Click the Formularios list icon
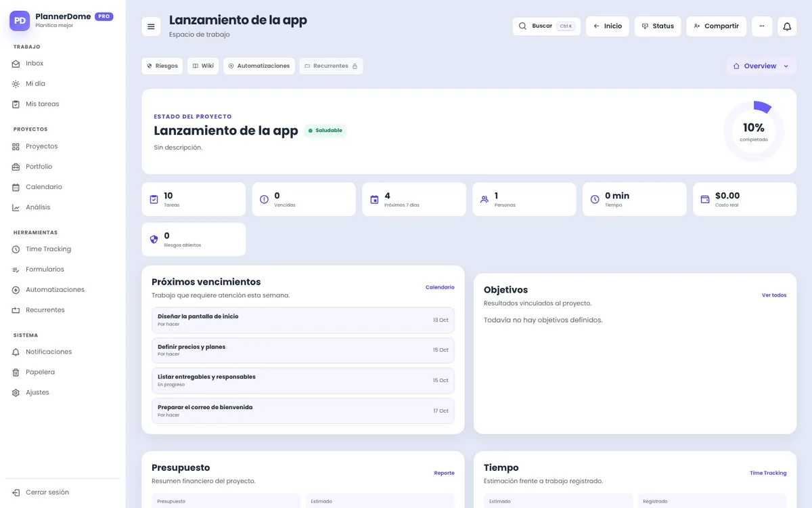Image resolution: width=812 pixels, height=508 pixels. coord(16,270)
